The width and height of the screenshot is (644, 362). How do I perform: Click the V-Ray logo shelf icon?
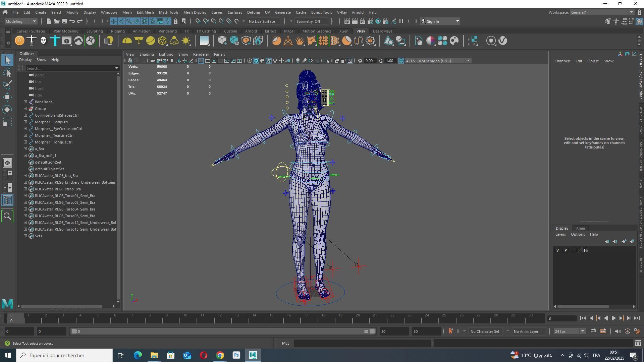tap(503, 41)
